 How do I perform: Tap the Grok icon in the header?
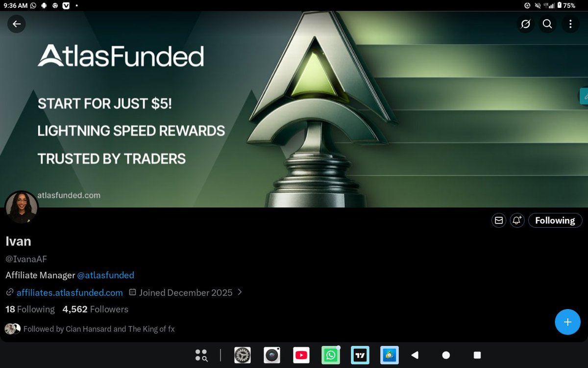pyautogui.click(x=526, y=24)
